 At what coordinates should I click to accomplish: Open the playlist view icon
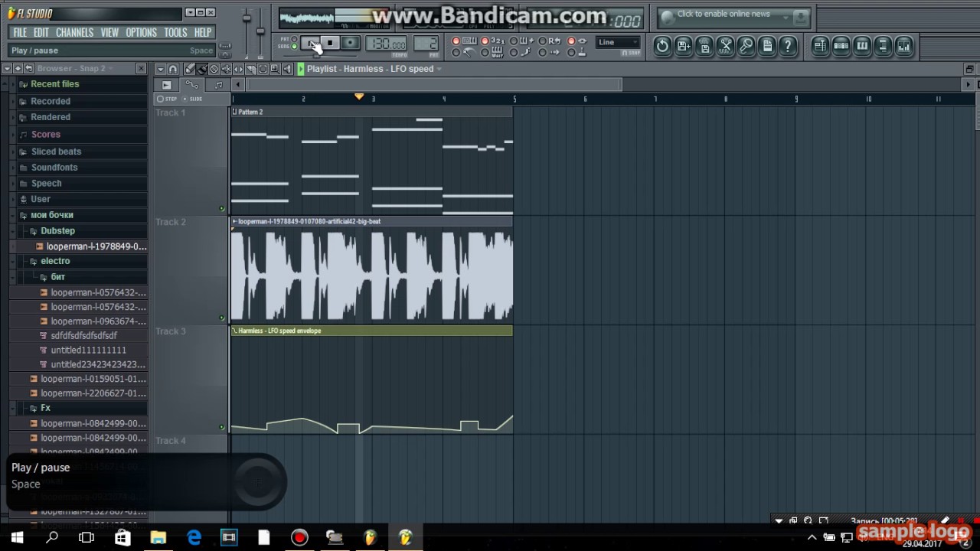tap(820, 46)
